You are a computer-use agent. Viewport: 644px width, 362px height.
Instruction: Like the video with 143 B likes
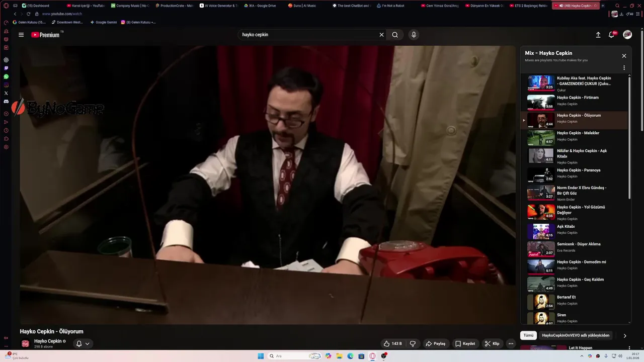[x=393, y=343]
